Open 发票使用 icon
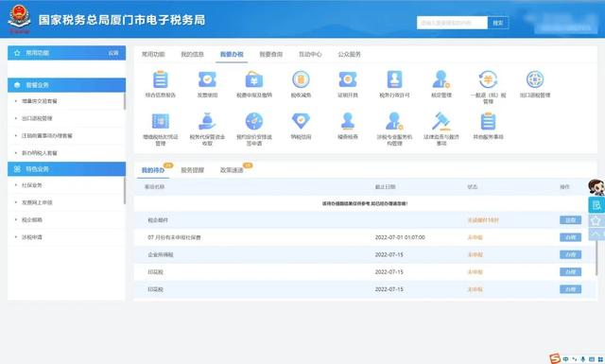The image size is (605, 364). [x=207, y=80]
